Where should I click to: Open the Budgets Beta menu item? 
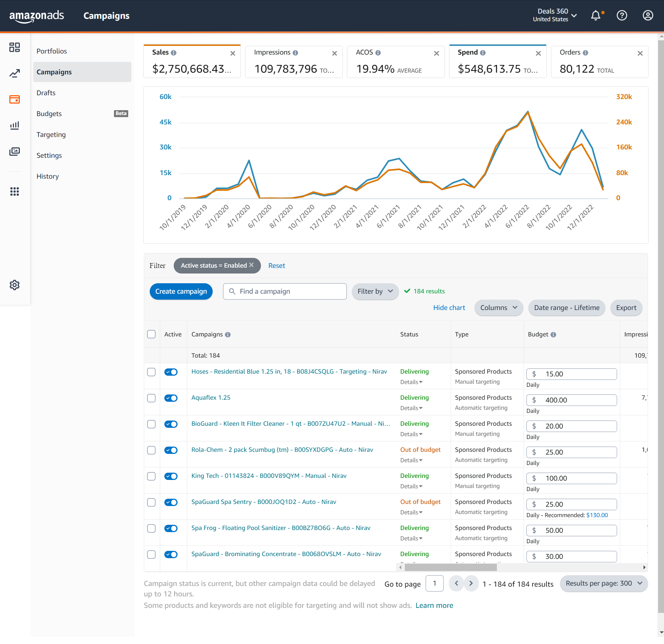coord(82,114)
